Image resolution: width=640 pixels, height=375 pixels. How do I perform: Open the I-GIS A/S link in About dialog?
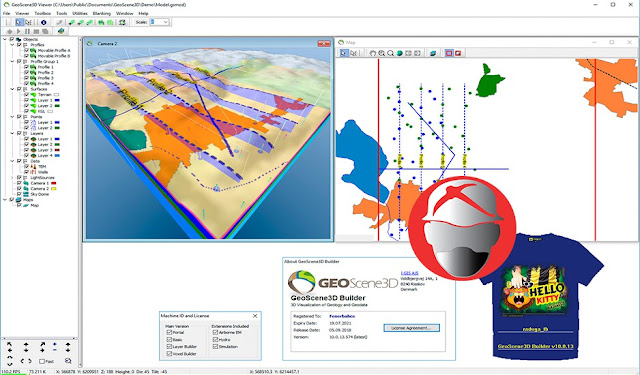(409, 273)
